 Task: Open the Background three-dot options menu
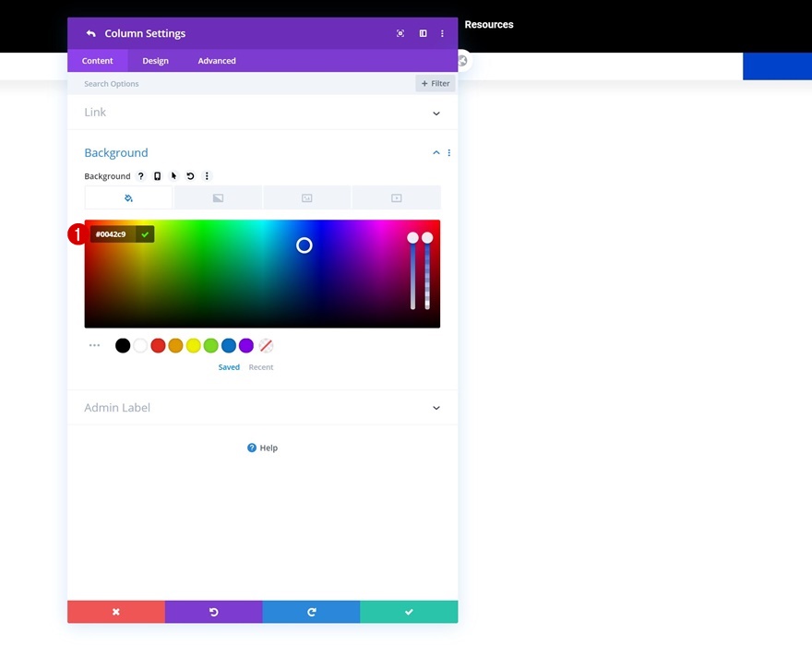tap(207, 175)
